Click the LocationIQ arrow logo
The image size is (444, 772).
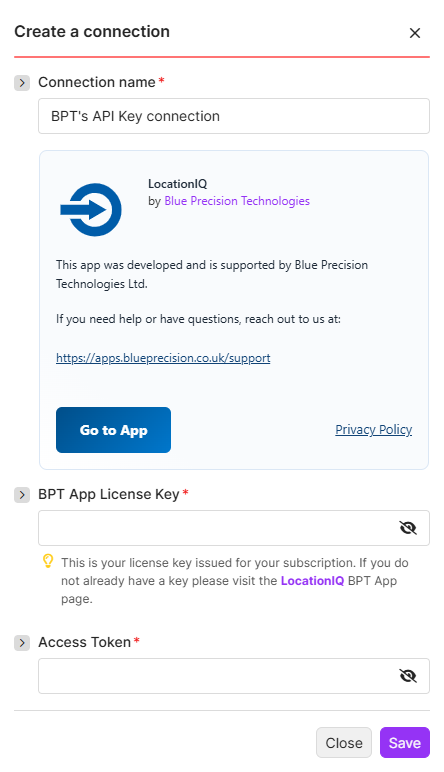pyautogui.click(x=91, y=210)
